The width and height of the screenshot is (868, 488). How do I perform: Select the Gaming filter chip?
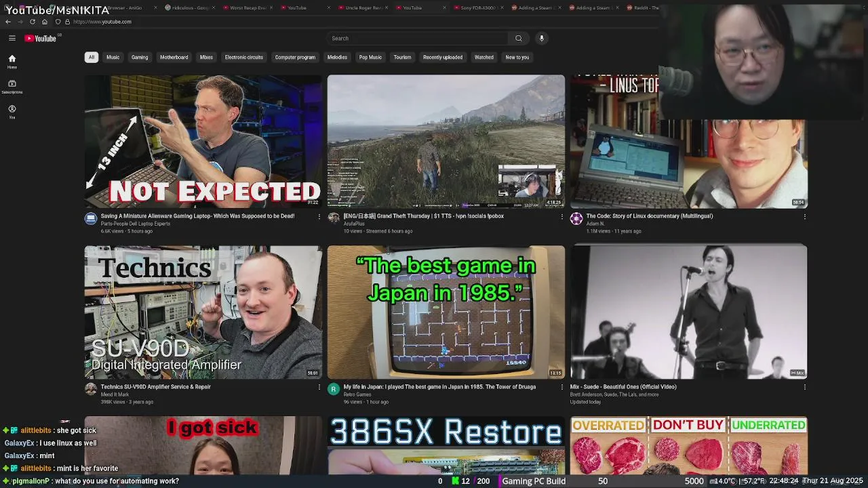coord(140,57)
